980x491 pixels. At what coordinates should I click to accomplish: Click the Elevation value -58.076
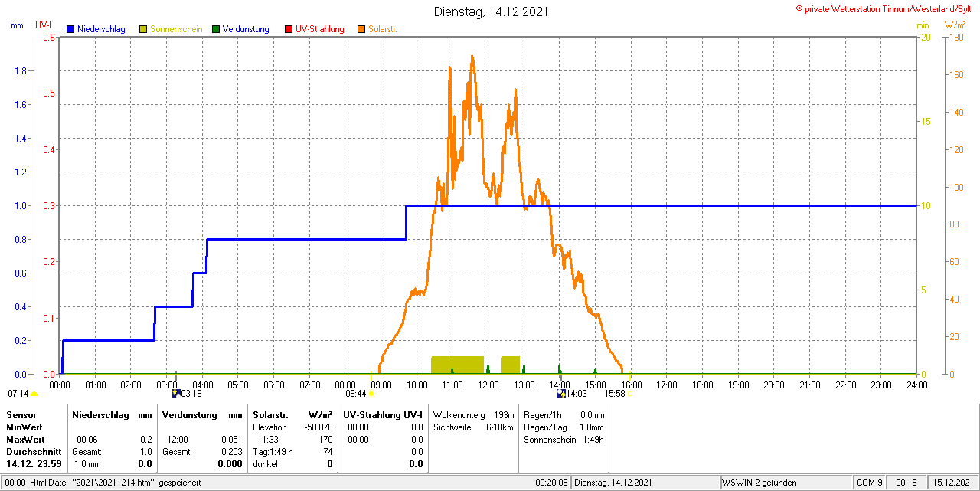pos(318,427)
